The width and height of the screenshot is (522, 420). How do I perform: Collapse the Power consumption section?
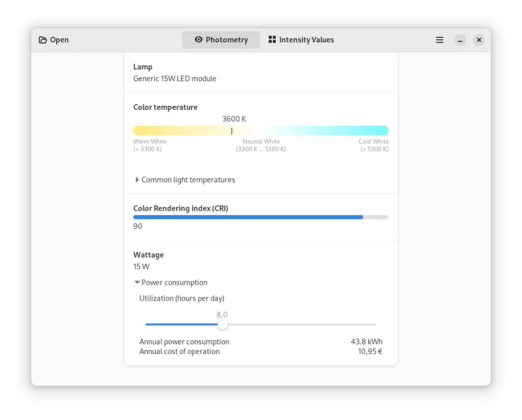point(137,283)
